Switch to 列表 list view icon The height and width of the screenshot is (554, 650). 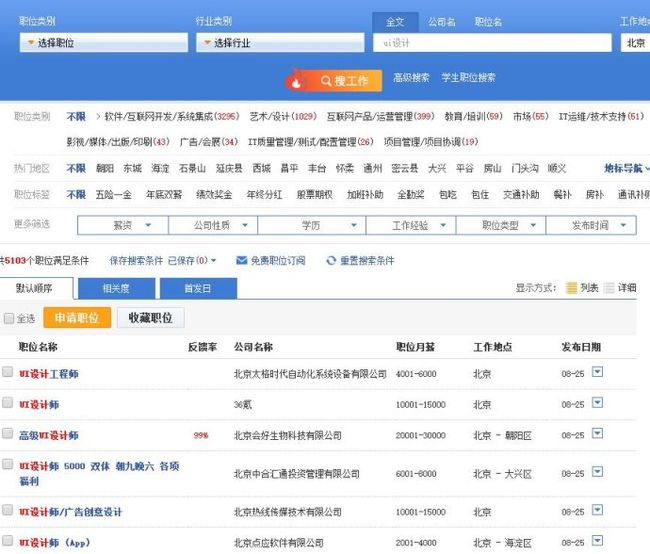572,288
